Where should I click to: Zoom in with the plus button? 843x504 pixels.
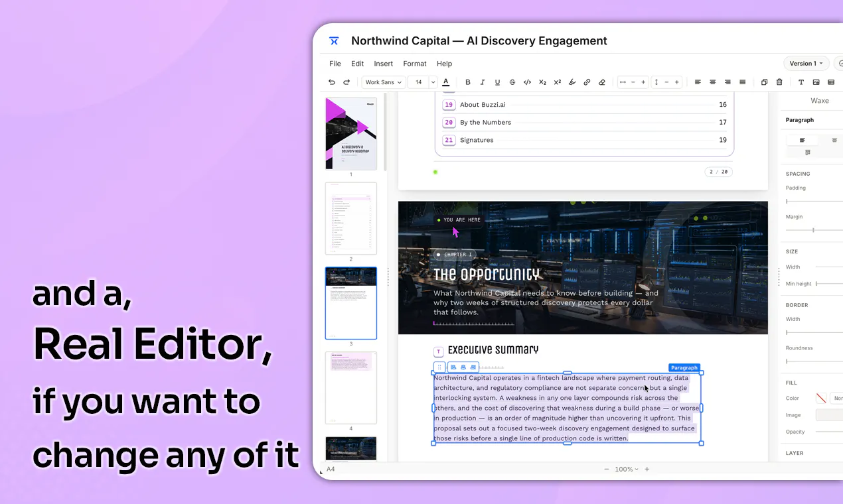point(647,469)
